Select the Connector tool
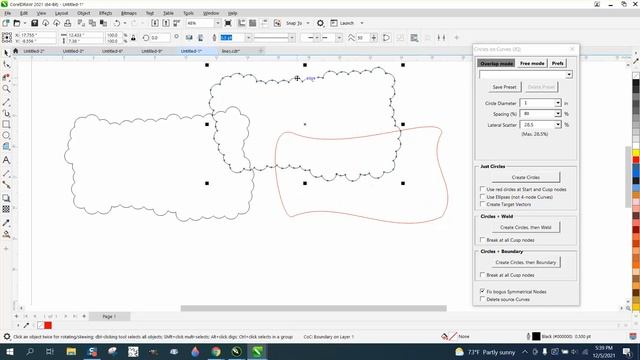Screen dimensions: 640x360 [6, 185]
